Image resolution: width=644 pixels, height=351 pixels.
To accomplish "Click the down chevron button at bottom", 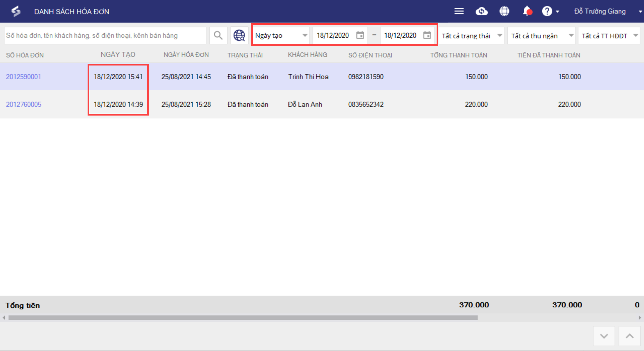I will 604,336.
